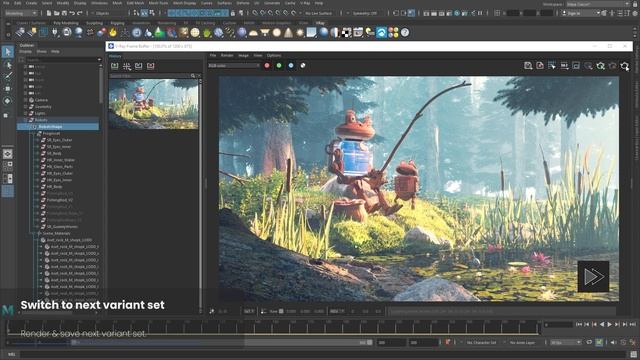Click the VFB save image icon
This screenshot has width=640, height=360.
(528, 65)
